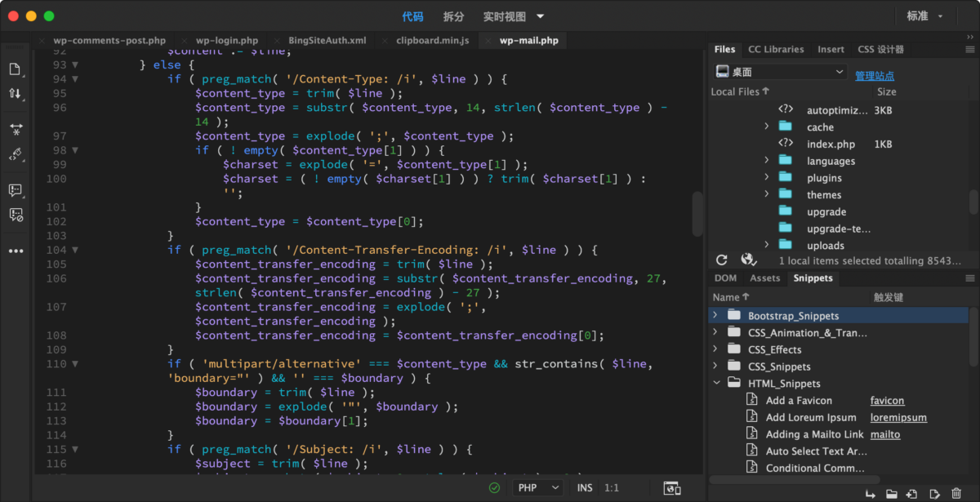Click the real-time preview device icon
Viewport: 980px width, 502px height.
click(672, 487)
